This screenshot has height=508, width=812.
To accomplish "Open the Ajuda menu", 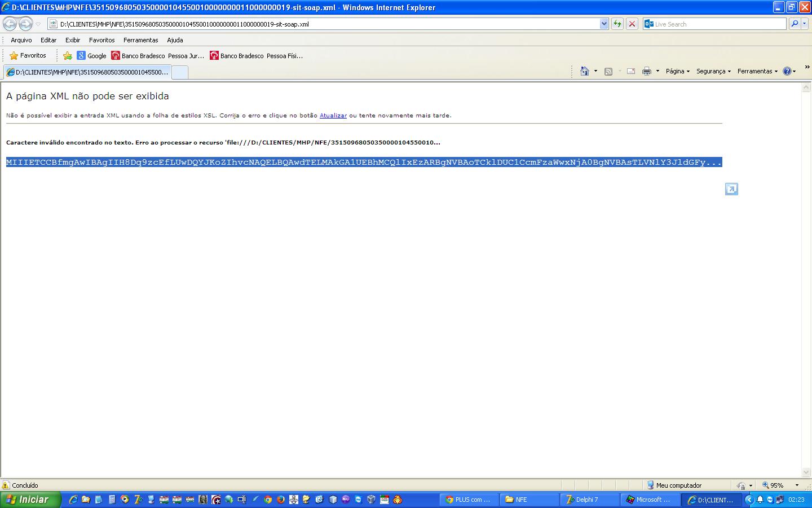I will 175,40.
